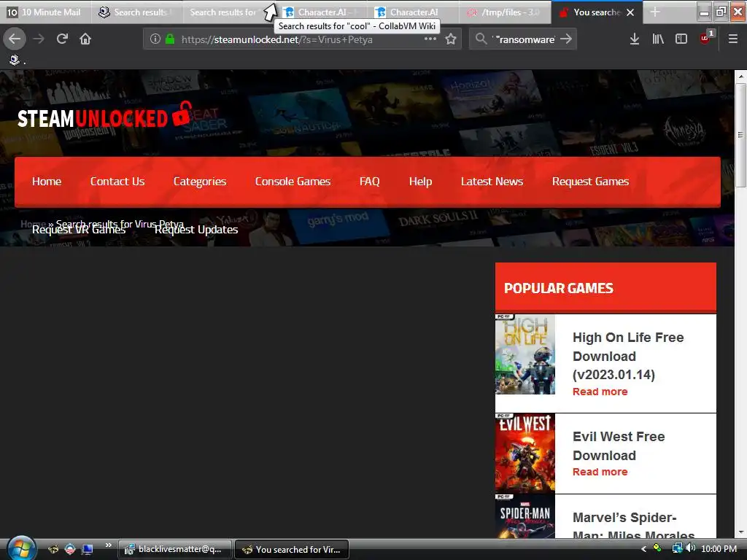Click into the ransomware search field
The height and width of the screenshot is (560, 747).
[x=524, y=39]
